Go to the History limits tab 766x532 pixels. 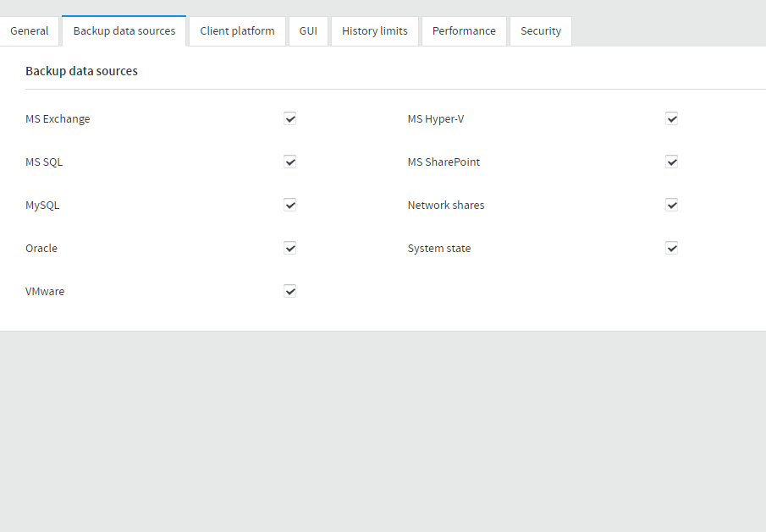pyautogui.click(x=375, y=31)
